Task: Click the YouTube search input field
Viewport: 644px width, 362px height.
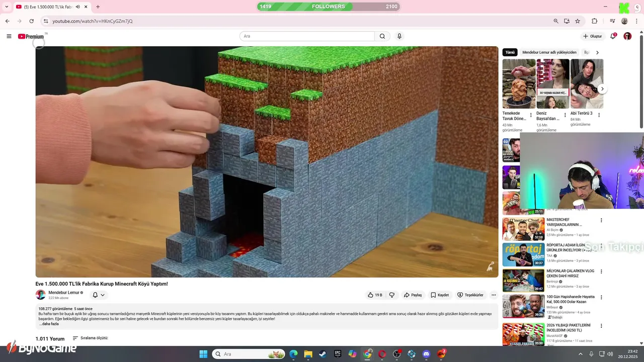Action: pos(307,36)
